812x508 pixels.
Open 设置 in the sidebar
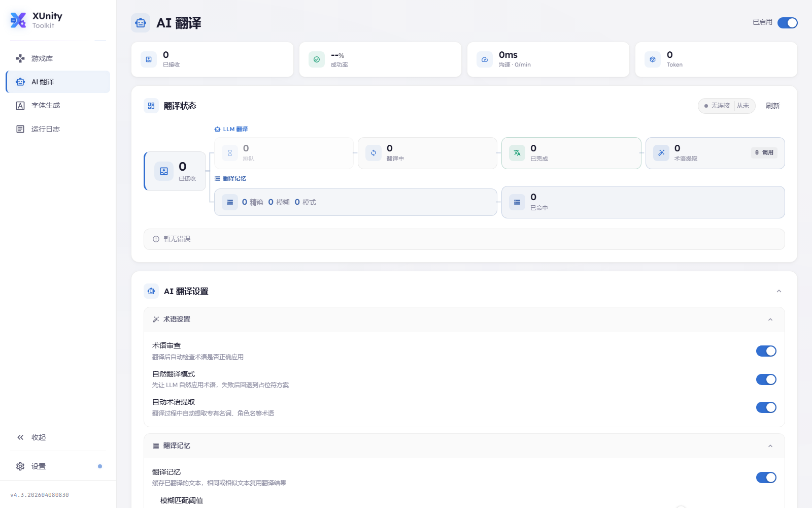58,466
